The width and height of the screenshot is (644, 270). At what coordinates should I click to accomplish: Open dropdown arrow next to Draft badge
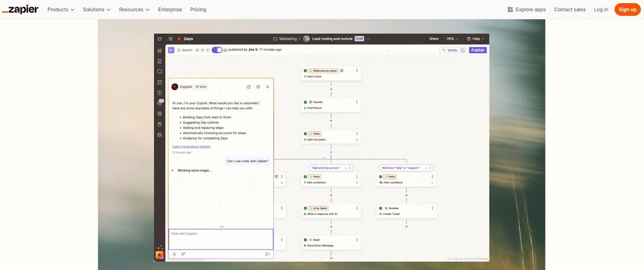point(368,39)
